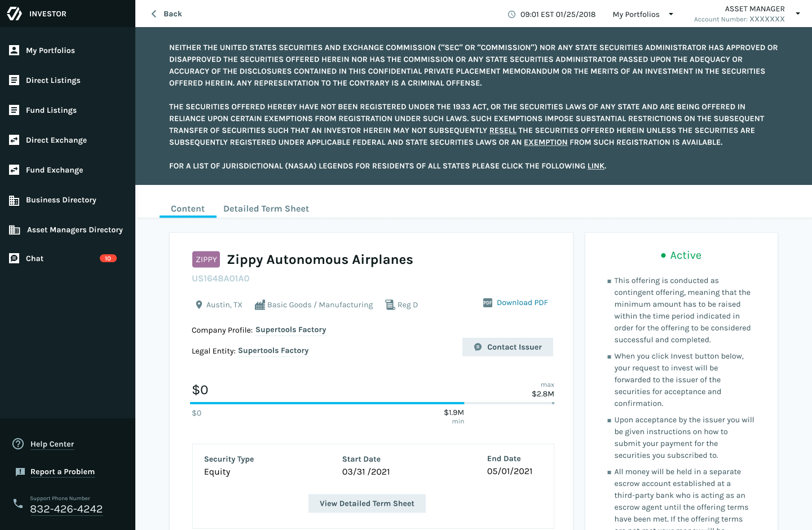Screen dimensions: 812x530
Task: Open the Supertools Factory company profile link
Action: coord(290,330)
